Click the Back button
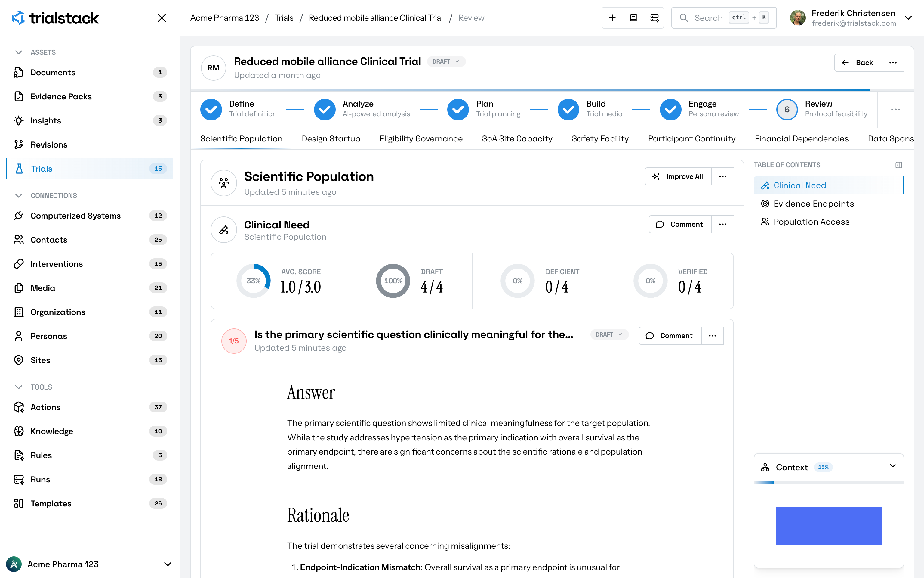The image size is (924, 578). pos(858,63)
